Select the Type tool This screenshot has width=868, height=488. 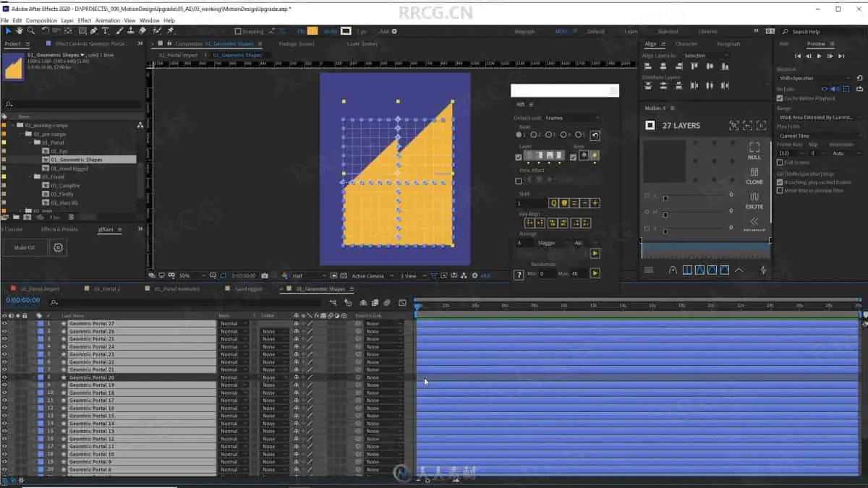(106, 31)
